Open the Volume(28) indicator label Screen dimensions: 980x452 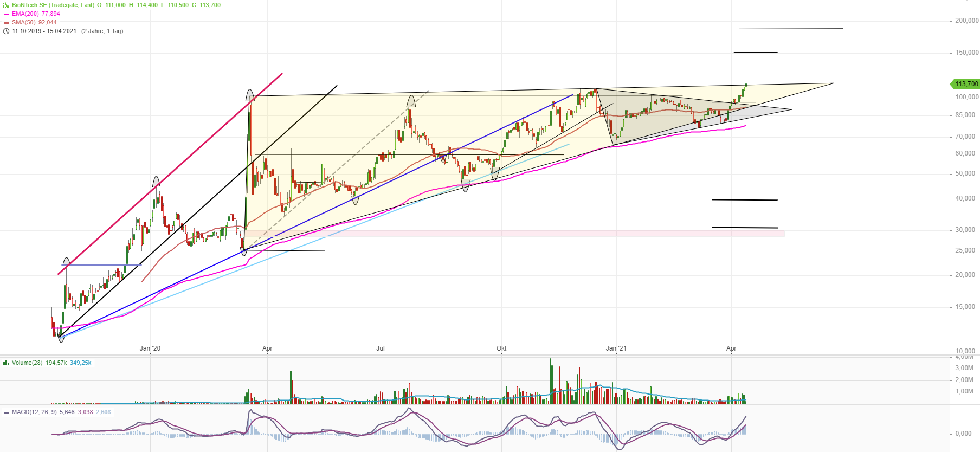[27, 363]
